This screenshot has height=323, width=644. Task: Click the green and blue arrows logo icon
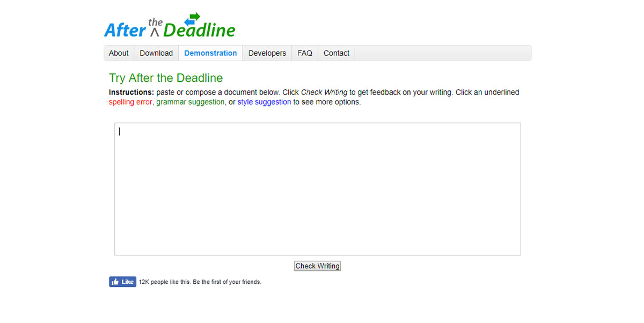(x=192, y=19)
